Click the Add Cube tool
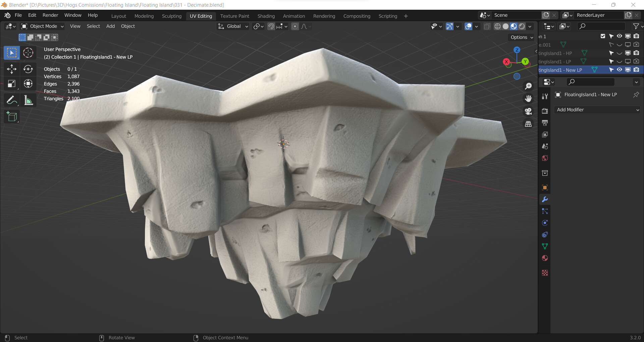The image size is (644, 342). coord(11,117)
